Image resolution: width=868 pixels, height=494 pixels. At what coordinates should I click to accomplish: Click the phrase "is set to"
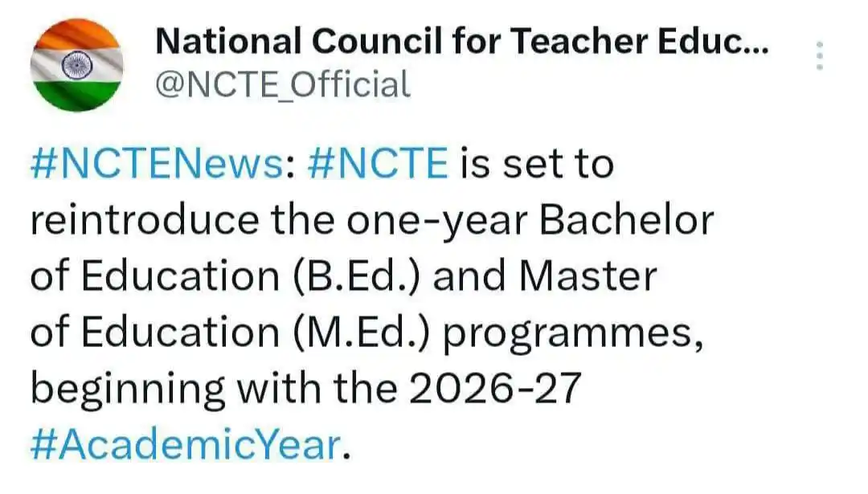pyautogui.click(x=536, y=164)
